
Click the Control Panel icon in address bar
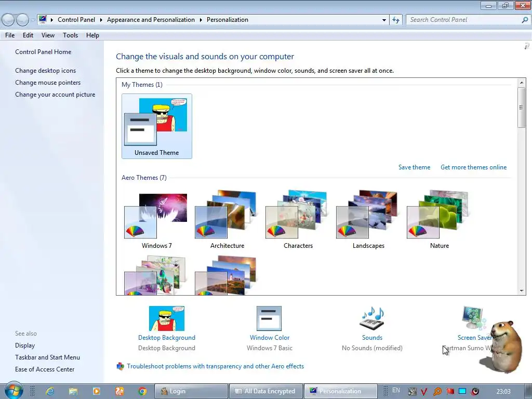(x=43, y=19)
